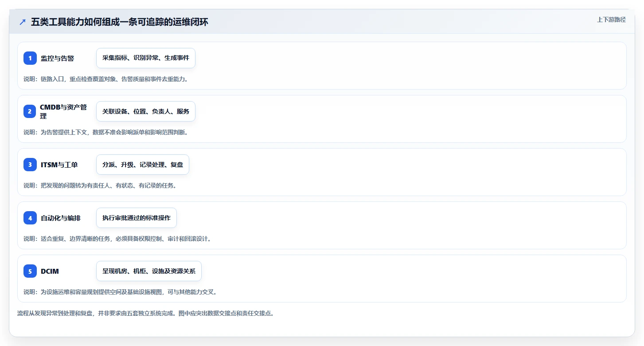Click the description starting 说明：链路入口
This screenshot has height=346, width=644.
point(106,79)
